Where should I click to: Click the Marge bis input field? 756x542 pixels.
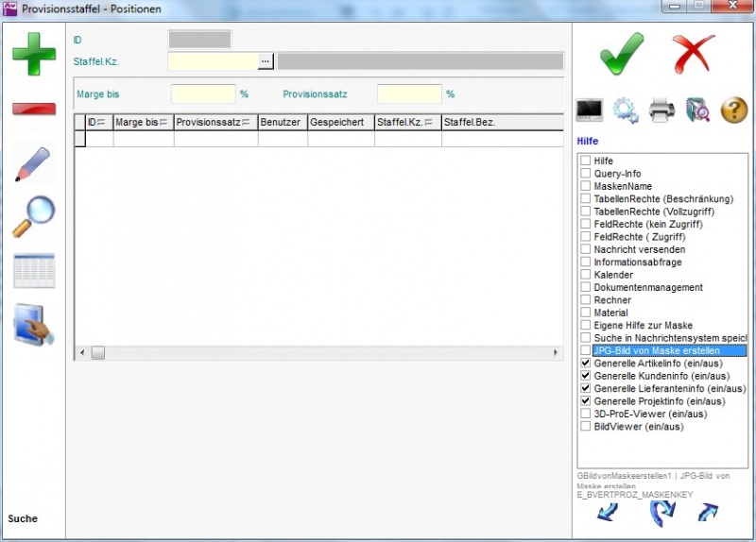click(203, 94)
